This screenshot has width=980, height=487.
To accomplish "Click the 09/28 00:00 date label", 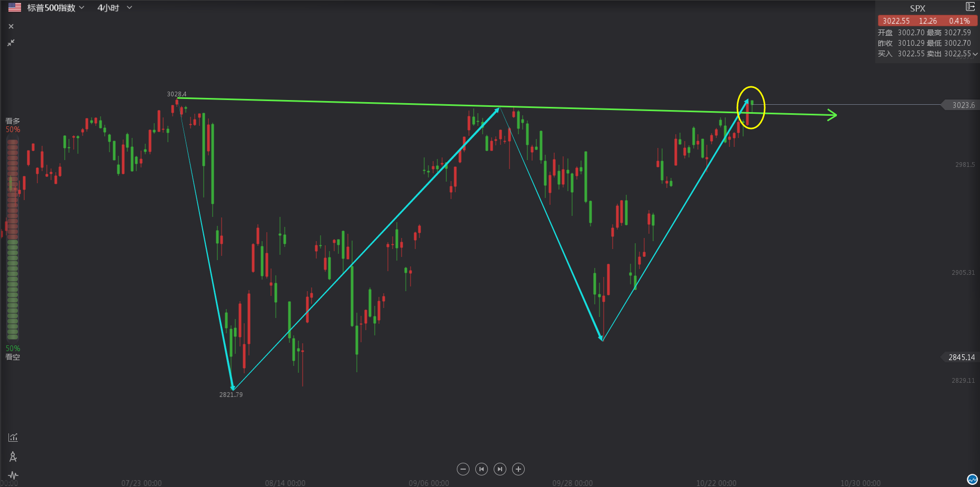I will tap(573, 483).
